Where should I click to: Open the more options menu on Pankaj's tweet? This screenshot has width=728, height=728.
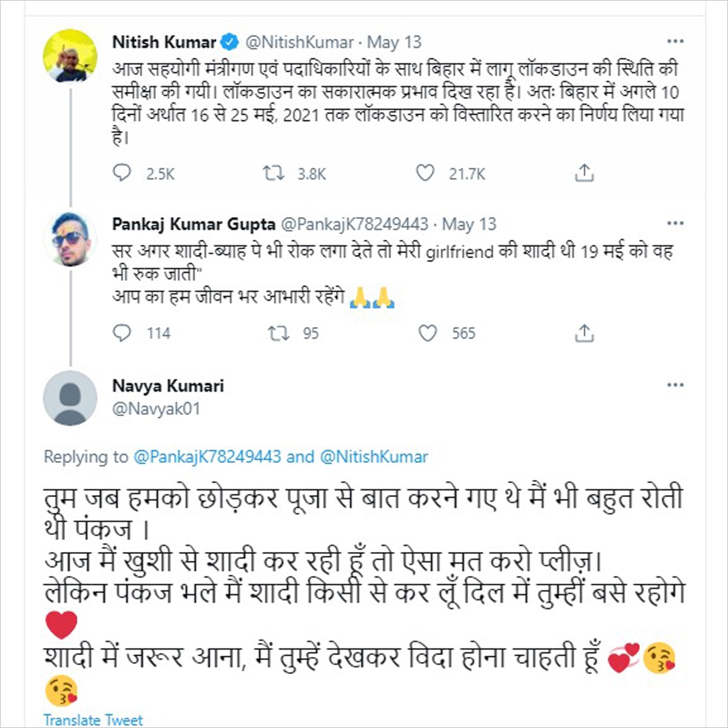[x=674, y=222]
